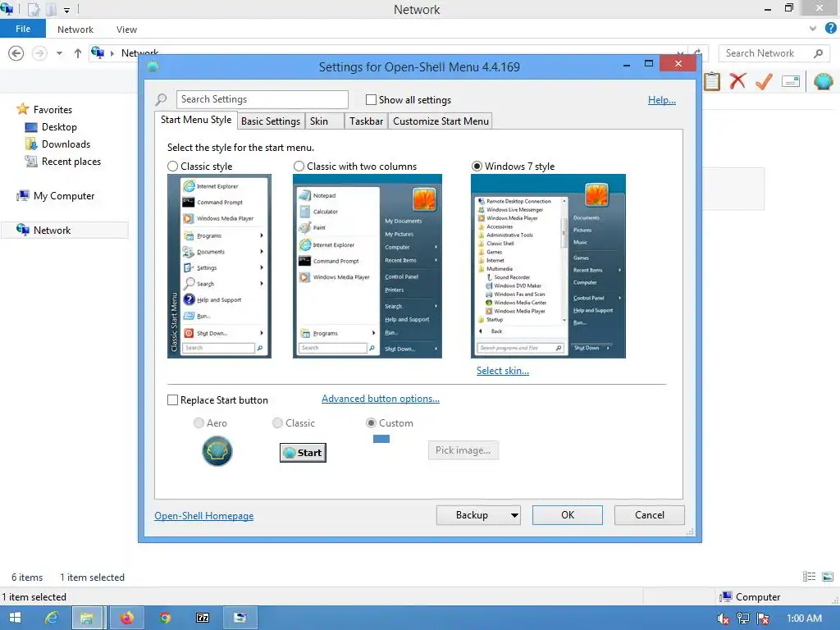Viewport: 840px width, 630px height.
Task: Click the red X delete icon
Action: (737, 81)
